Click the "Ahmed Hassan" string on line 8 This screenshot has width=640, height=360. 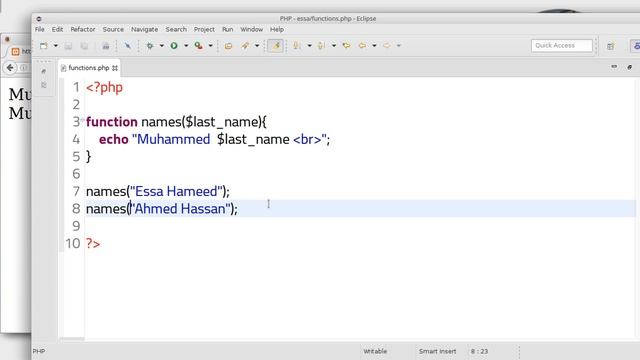click(x=180, y=209)
